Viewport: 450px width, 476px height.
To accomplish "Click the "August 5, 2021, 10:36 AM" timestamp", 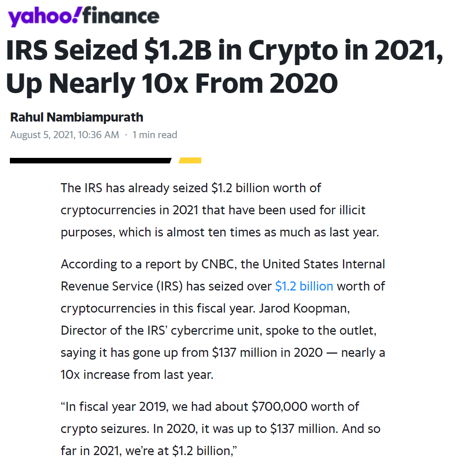I will (x=65, y=135).
